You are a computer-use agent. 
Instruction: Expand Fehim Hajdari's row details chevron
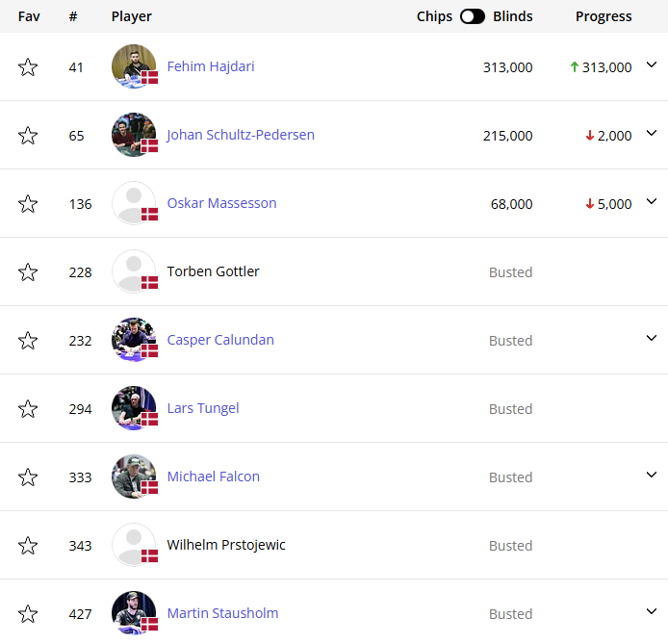tap(652, 65)
